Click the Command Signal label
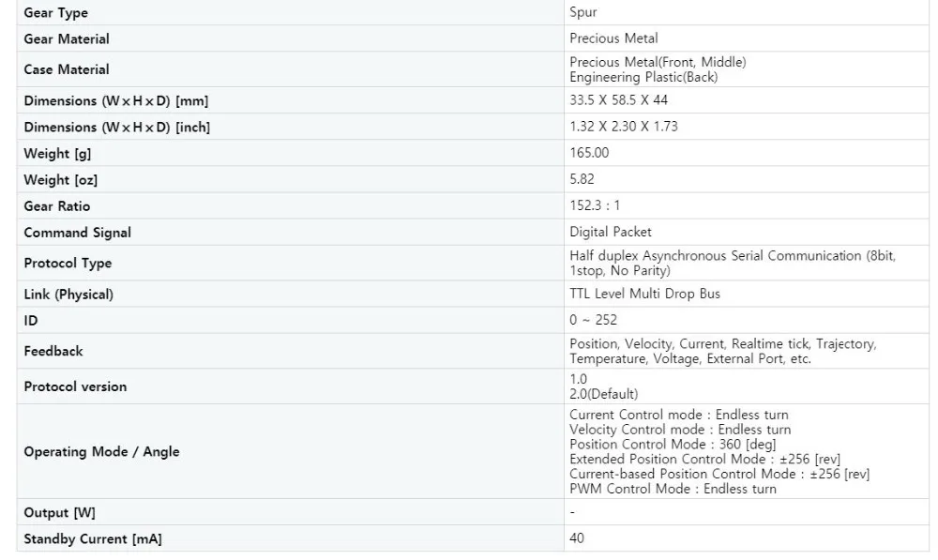This screenshot has width=938, height=560. point(77,232)
